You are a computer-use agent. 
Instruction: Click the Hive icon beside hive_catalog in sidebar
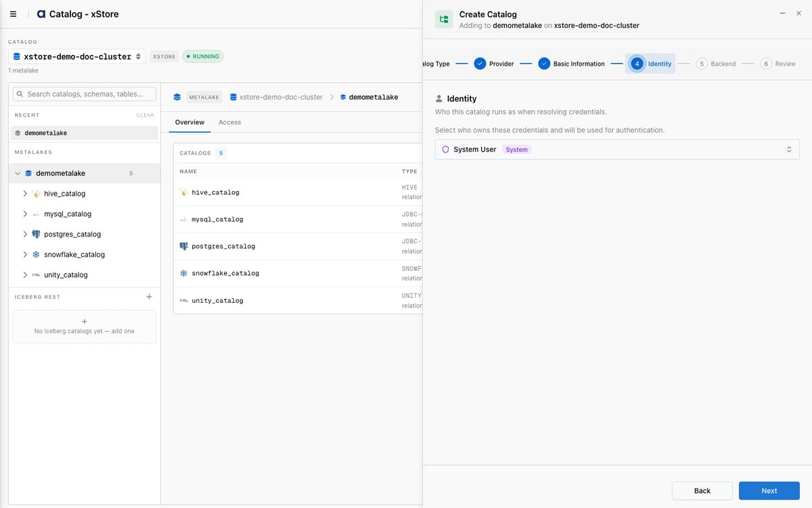point(36,194)
